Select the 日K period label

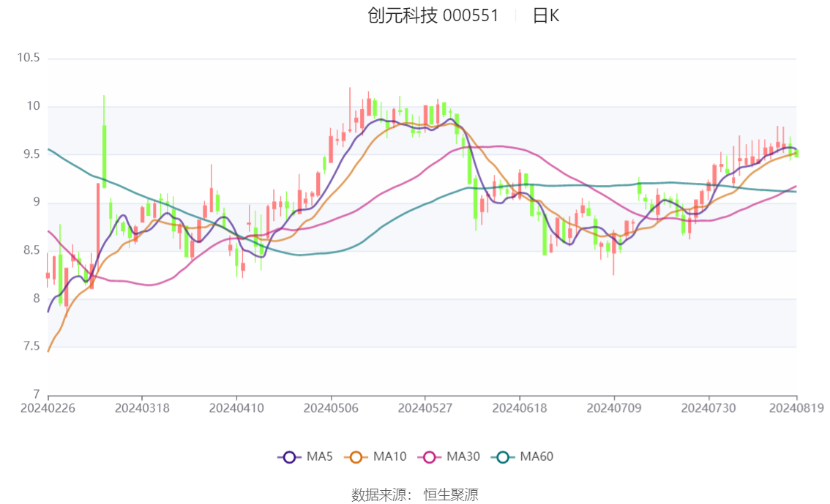point(546,15)
